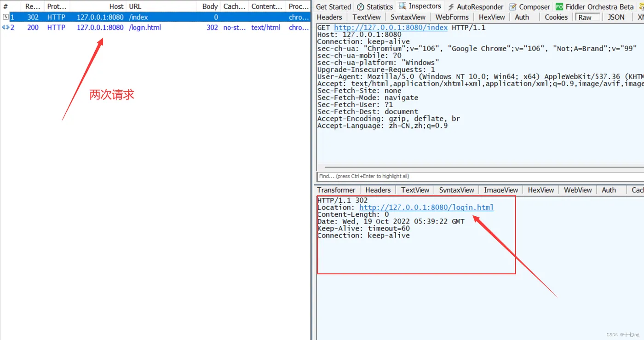Click the 200 result cell of session 2

[x=33, y=27]
